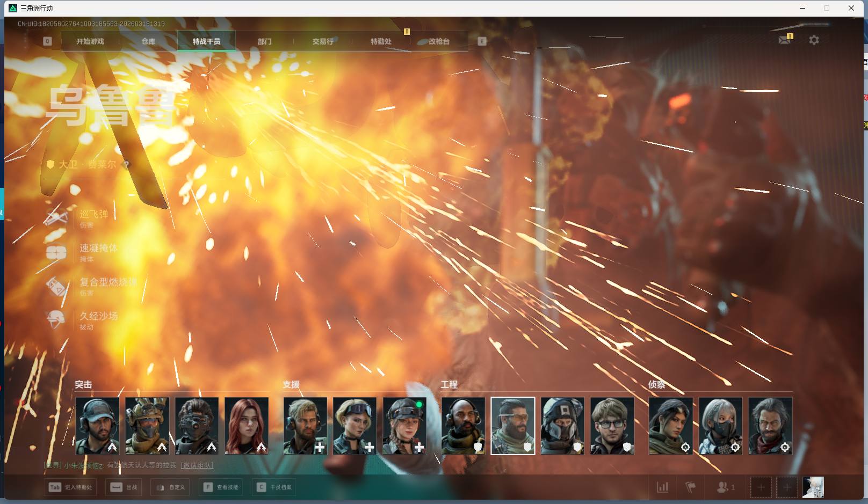Click the help icon beside 大卫·费莱尔

click(126, 165)
